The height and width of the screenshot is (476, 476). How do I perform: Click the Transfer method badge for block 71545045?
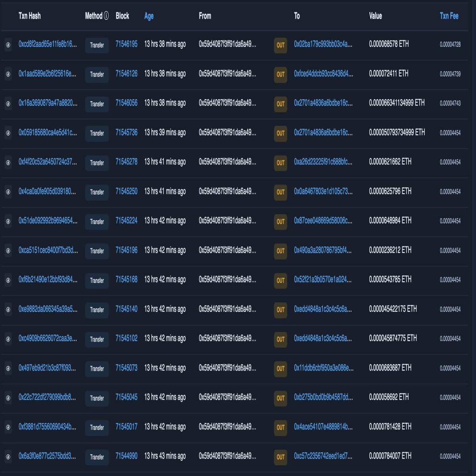(x=97, y=398)
